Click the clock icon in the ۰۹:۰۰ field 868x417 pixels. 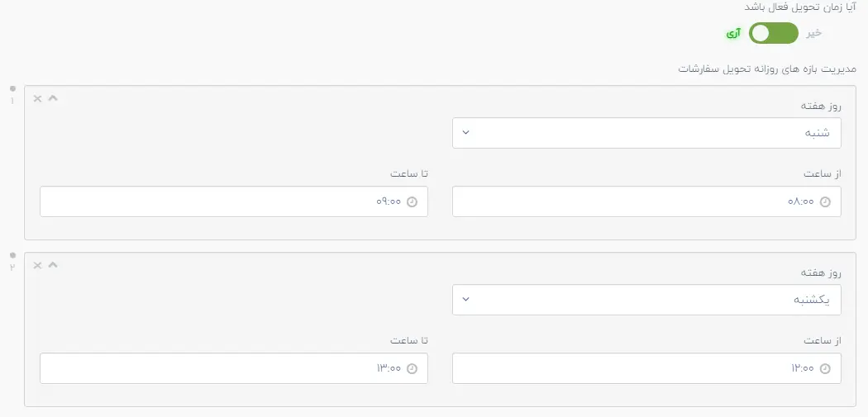coord(412,201)
